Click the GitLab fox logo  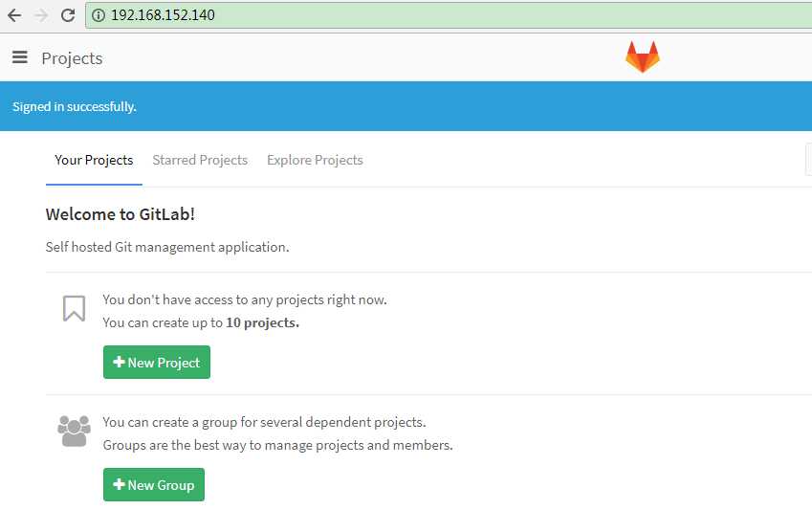click(x=642, y=56)
